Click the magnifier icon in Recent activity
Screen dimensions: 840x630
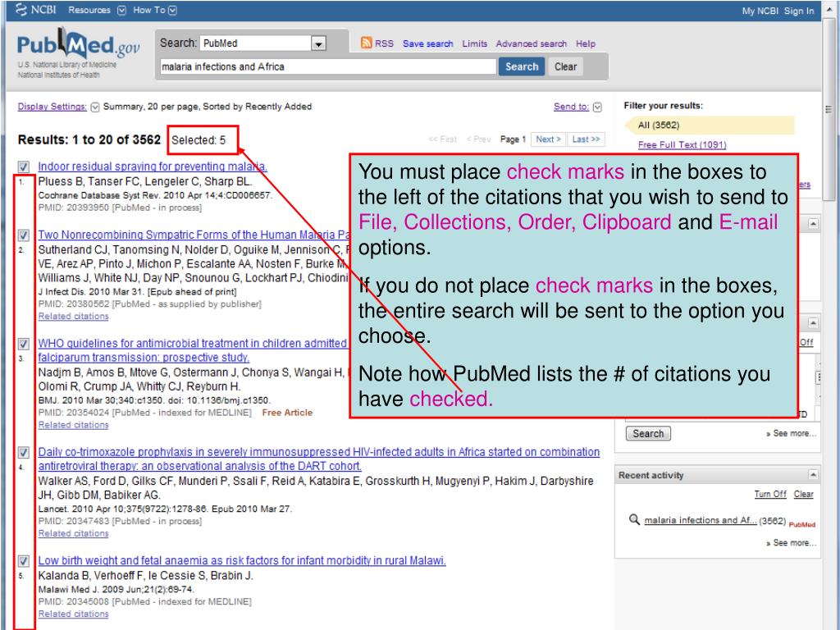pyautogui.click(x=634, y=519)
